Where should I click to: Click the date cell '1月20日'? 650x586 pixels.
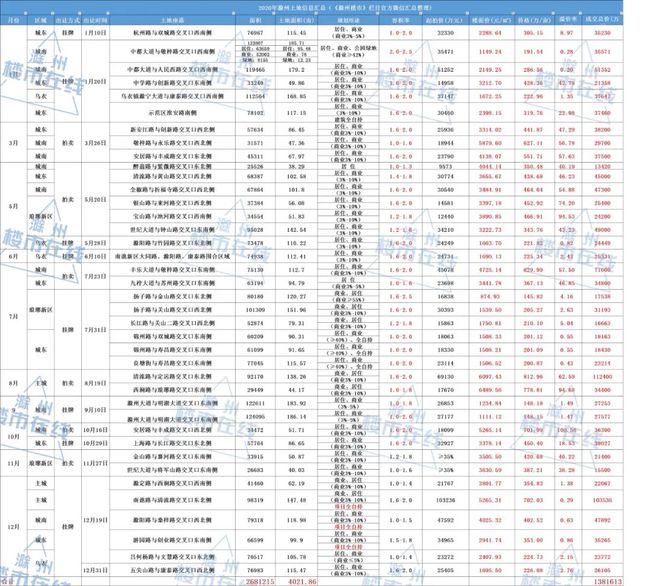point(95,81)
